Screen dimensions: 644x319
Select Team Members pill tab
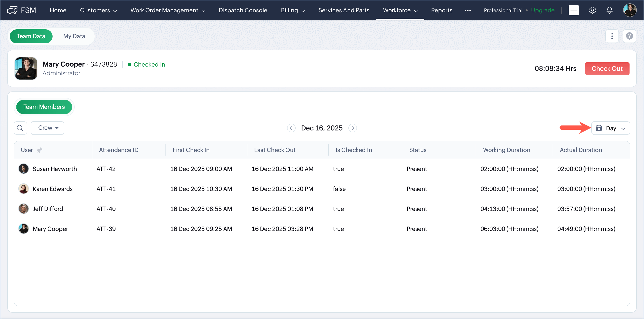[44, 107]
